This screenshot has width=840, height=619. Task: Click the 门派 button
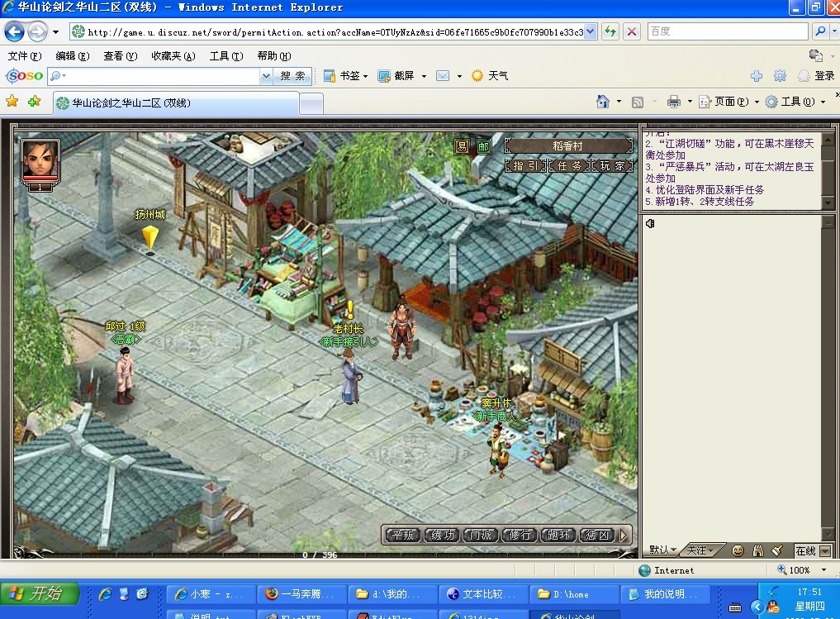pos(481,535)
